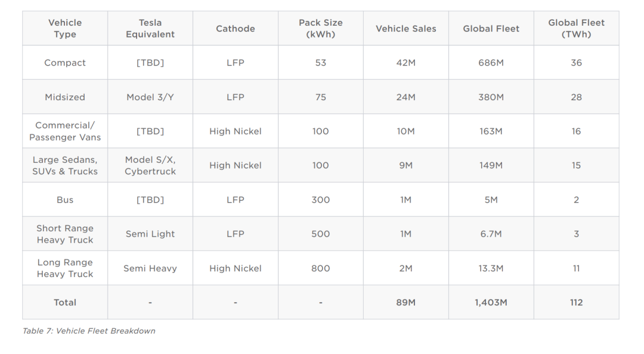Screen dimensions: 644x354
Task: Click the Semi Heavy cell
Action: (x=150, y=268)
